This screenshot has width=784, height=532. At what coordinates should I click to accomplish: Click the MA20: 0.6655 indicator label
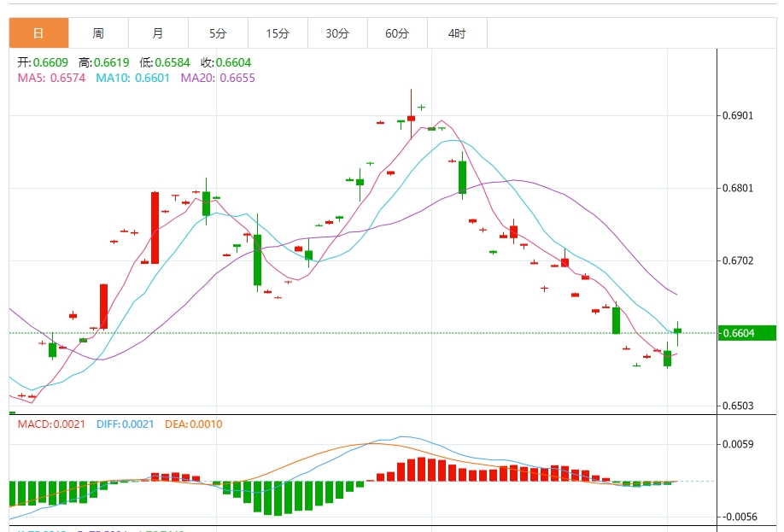(218, 78)
